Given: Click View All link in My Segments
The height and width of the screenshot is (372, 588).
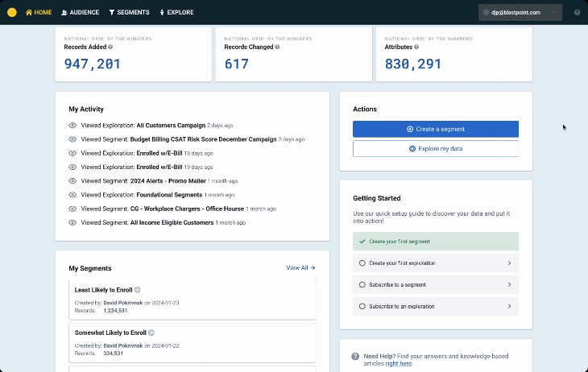Looking at the screenshot, I should click(300, 268).
